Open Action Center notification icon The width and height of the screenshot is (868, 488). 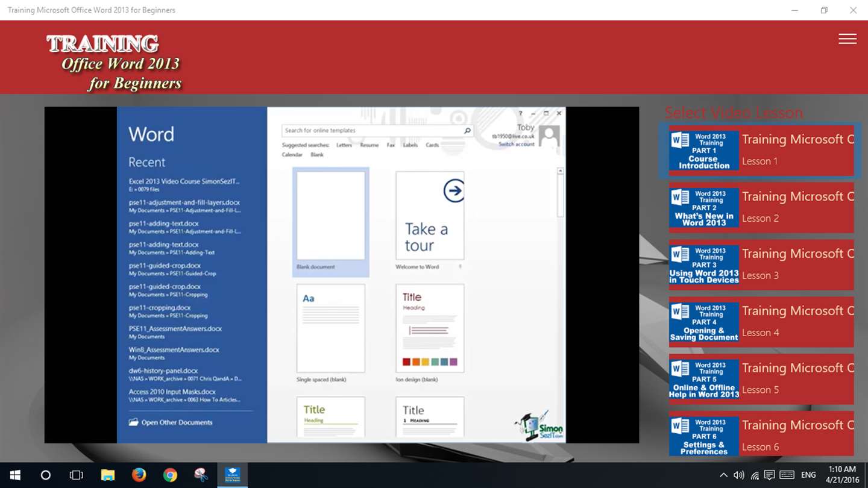pyautogui.click(x=769, y=475)
